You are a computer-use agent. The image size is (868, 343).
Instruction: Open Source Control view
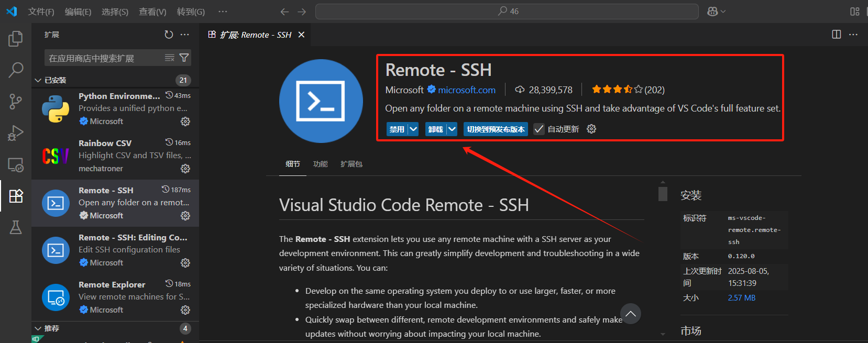[x=16, y=102]
